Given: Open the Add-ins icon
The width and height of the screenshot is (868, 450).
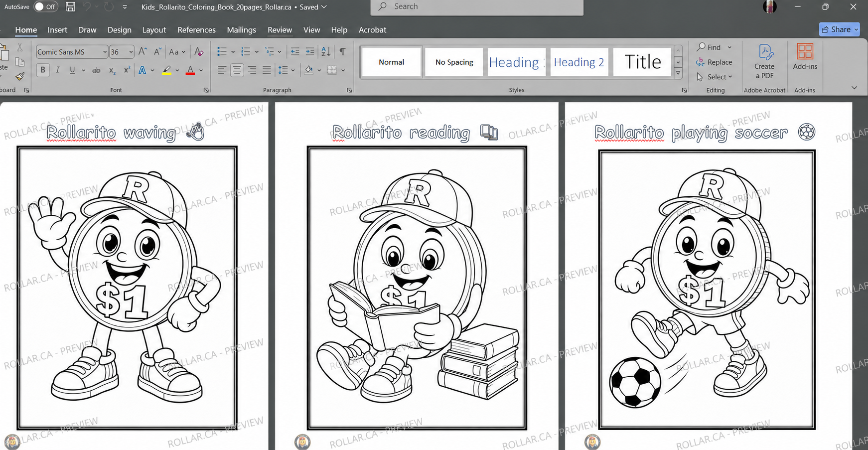Looking at the screenshot, I should pyautogui.click(x=805, y=56).
